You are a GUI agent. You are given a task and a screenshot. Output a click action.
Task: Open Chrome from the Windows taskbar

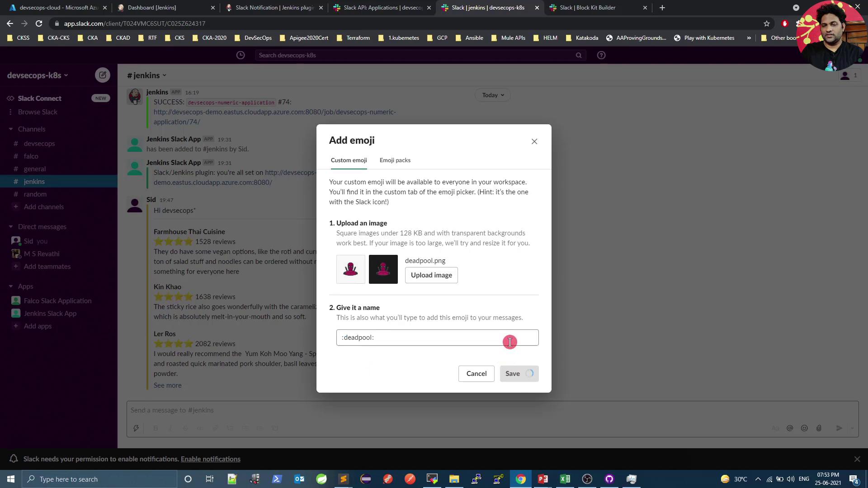point(521,479)
